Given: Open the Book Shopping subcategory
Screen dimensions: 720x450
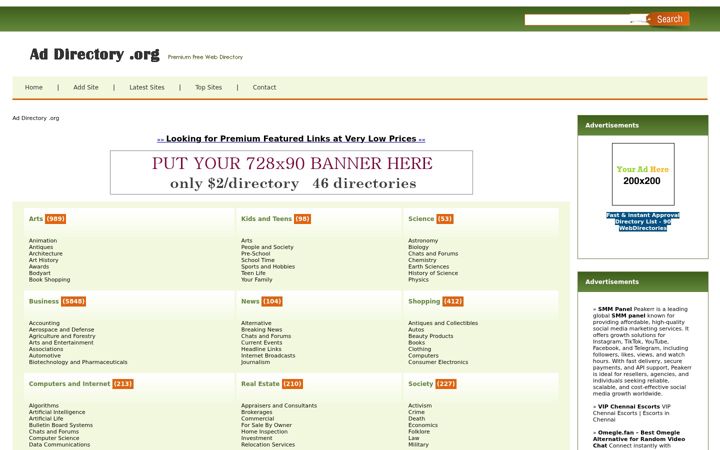Looking at the screenshot, I should click(x=50, y=279).
